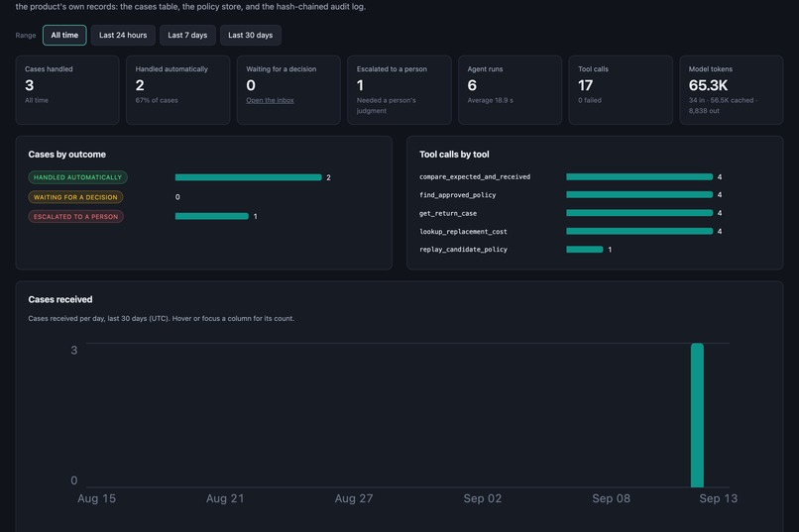
Task: Click the replay_candidate_policy label
Action: pos(463,250)
